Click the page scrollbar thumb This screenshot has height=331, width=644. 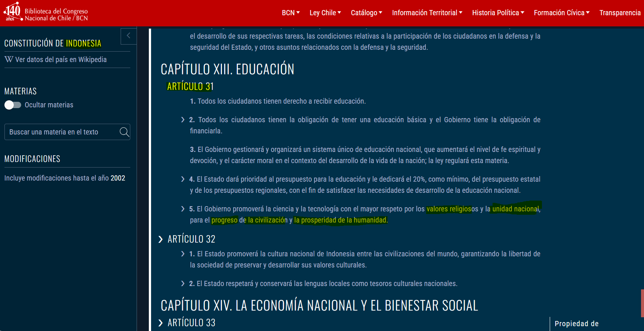[x=642, y=303]
